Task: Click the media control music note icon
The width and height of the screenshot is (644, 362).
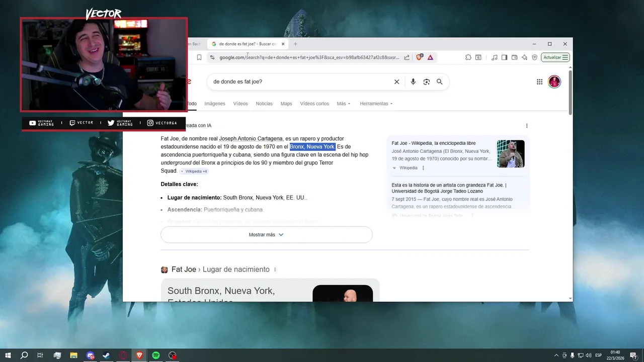Action: (495, 57)
